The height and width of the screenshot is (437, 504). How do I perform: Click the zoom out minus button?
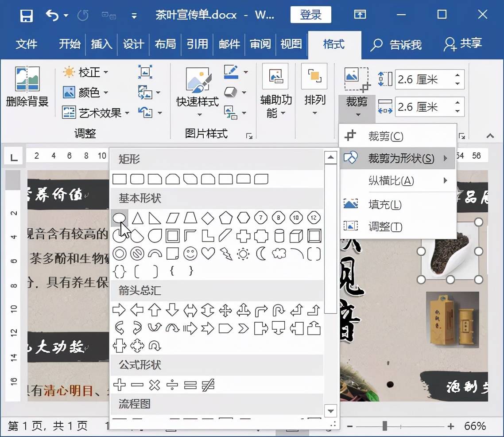click(350, 426)
